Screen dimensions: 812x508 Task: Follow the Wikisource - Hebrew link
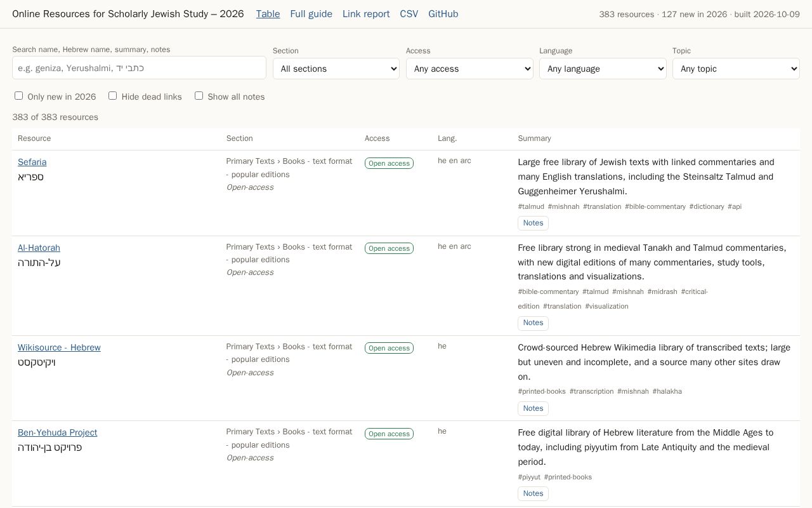[59, 347]
